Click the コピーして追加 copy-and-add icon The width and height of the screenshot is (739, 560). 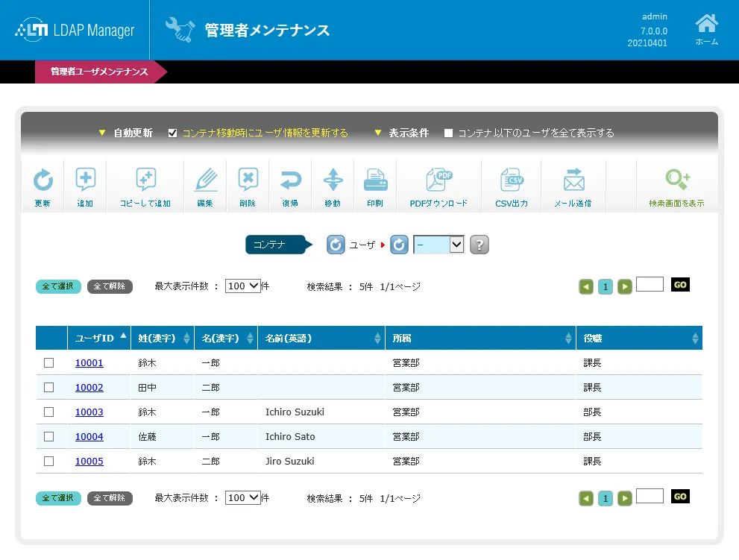pyautogui.click(x=145, y=179)
